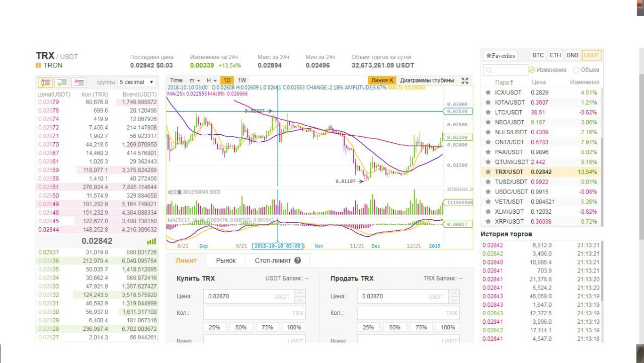Set buy amount to 25%
The image size is (644, 363).
tap(214, 327)
